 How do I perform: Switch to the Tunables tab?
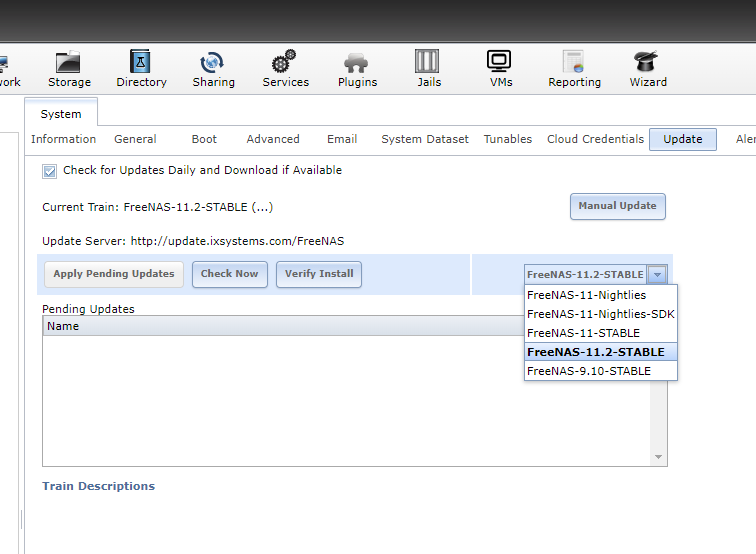pos(508,139)
